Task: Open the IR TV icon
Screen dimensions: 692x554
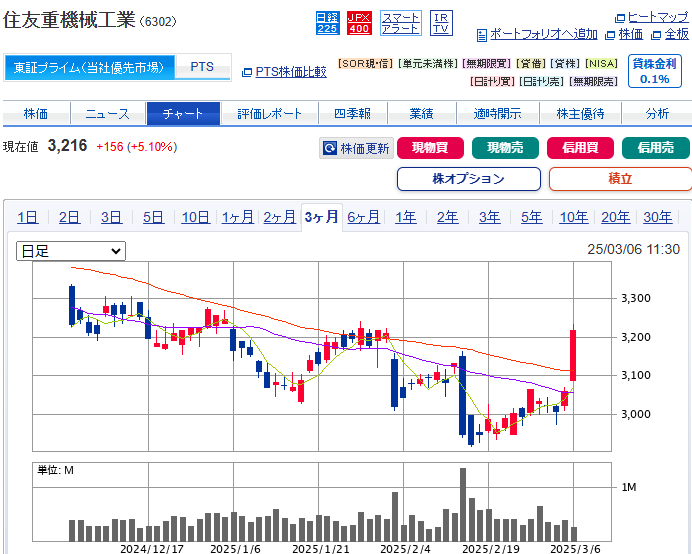Action: click(x=441, y=23)
